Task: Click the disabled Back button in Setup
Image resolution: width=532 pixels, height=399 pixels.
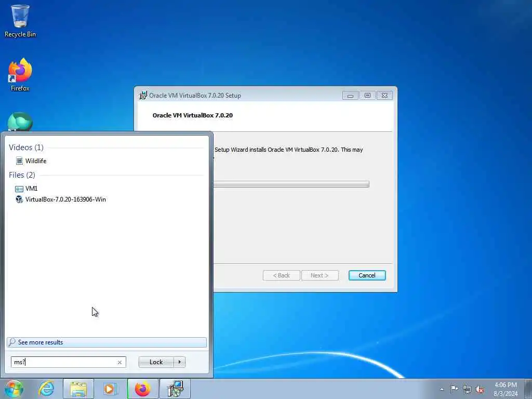Action: click(x=281, y=275)
